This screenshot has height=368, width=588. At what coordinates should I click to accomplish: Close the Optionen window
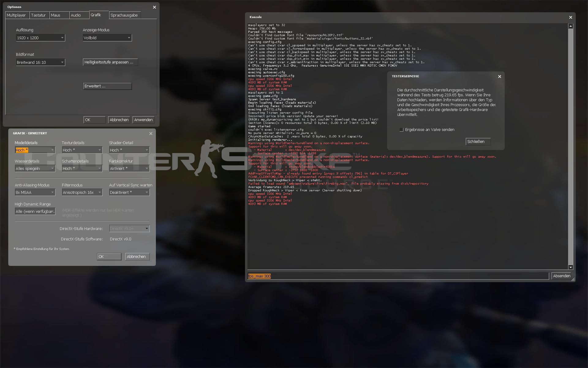tap(154, 7)
